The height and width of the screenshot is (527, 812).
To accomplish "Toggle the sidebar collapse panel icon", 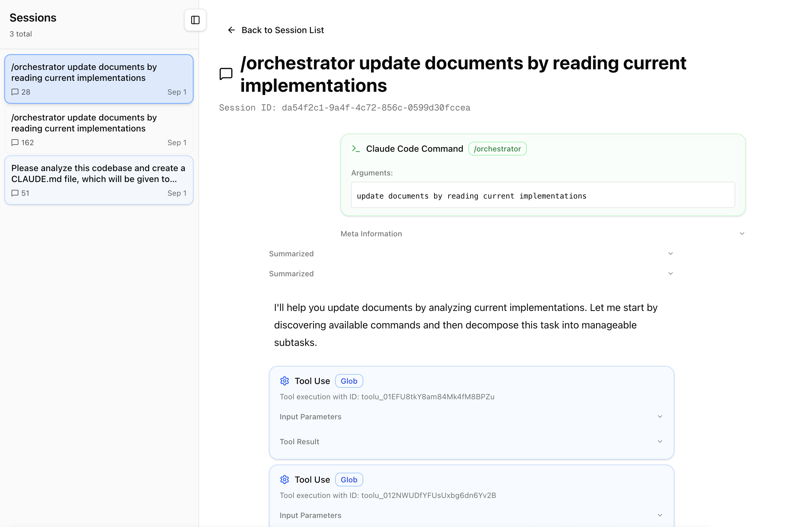I will [195, 20].
